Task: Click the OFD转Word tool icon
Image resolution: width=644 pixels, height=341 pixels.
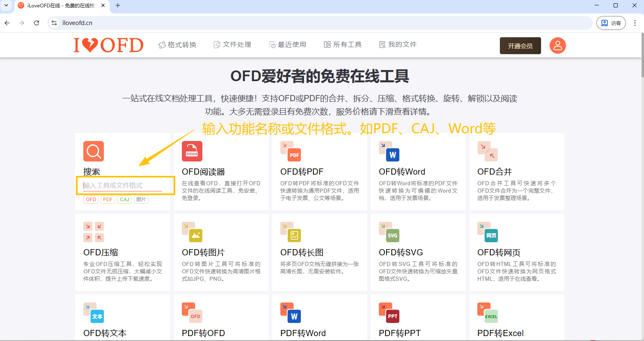Action: point(389,151)
